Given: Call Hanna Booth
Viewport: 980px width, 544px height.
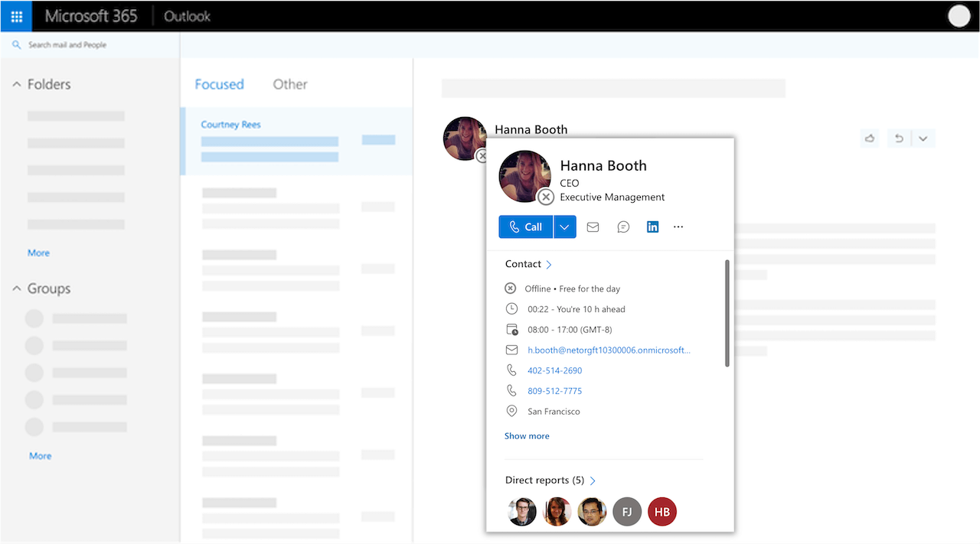Looking at the screenshot, I should point(526,226).
